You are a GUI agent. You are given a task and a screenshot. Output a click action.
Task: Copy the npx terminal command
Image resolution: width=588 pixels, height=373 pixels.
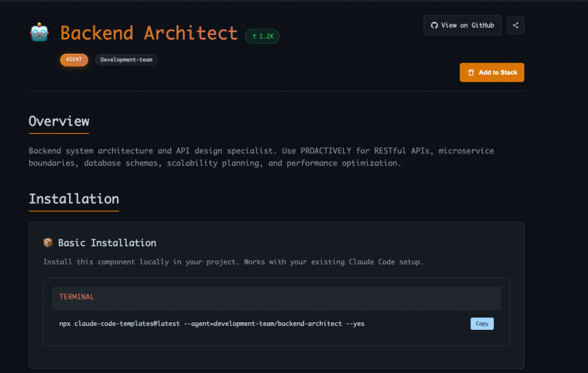pyautogui.click(x=482, y=324)
